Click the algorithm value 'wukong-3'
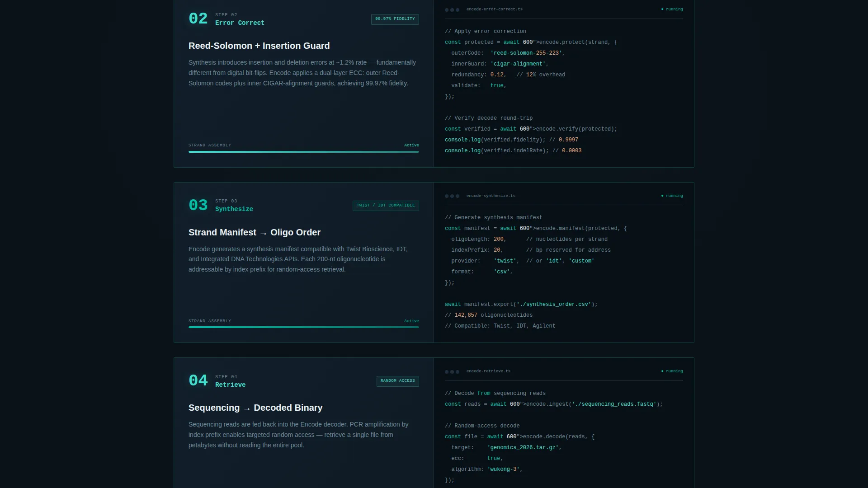The image size is (868, 488). [504, 469]
